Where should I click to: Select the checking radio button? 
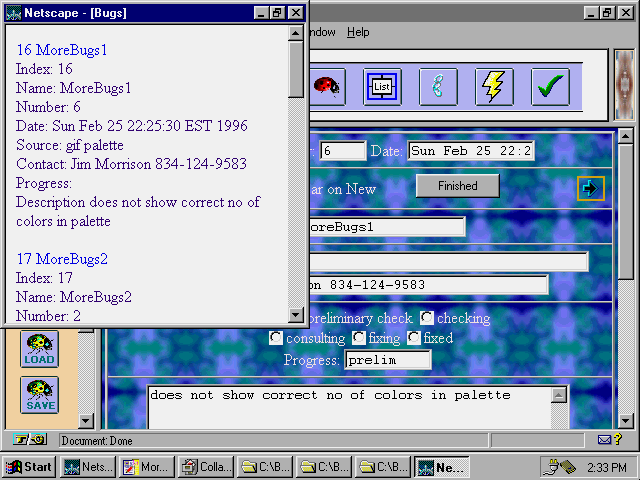point(427,318)
